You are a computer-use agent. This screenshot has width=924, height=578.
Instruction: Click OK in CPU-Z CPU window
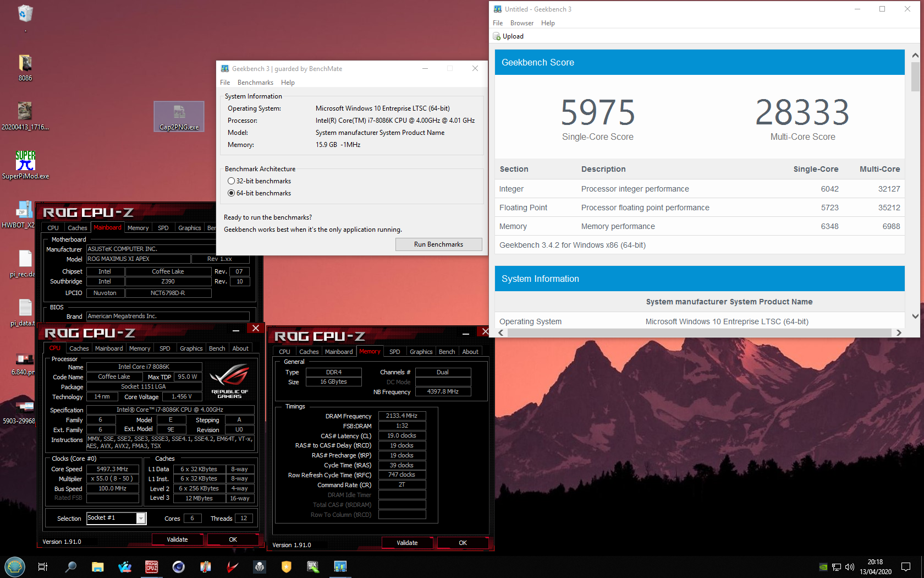(233, 539)
